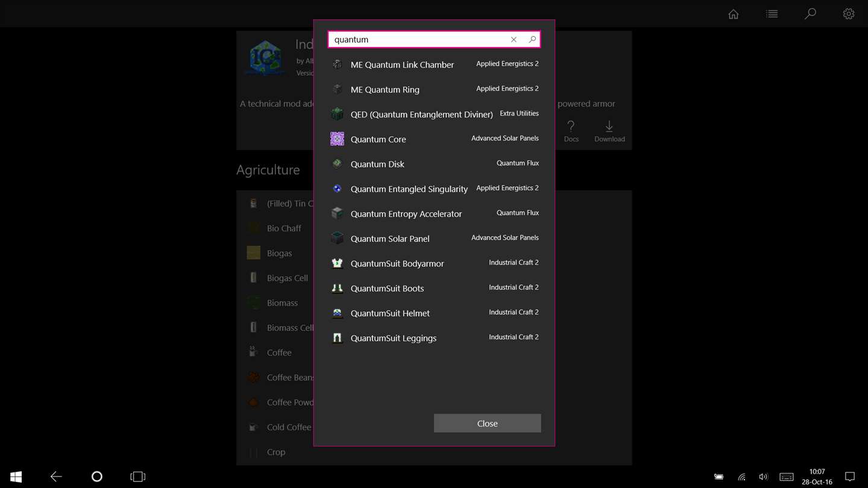Click Cold Coffee in Agriculture list
868x488 pixels.
pyautogui.click(x=289, y=427)
